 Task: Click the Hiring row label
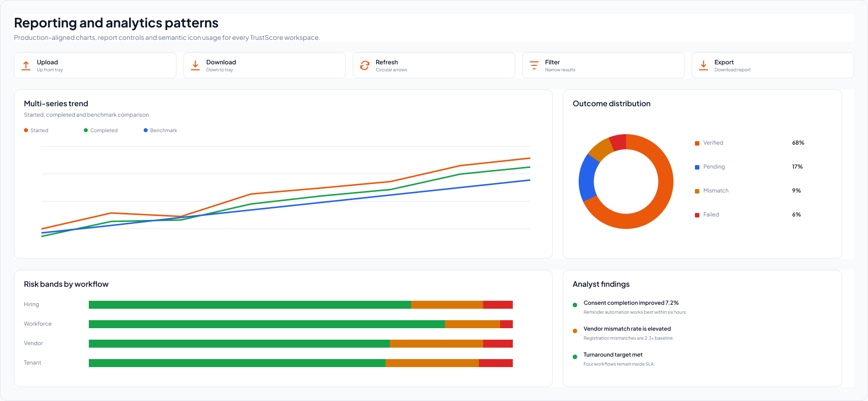point(31,304)
